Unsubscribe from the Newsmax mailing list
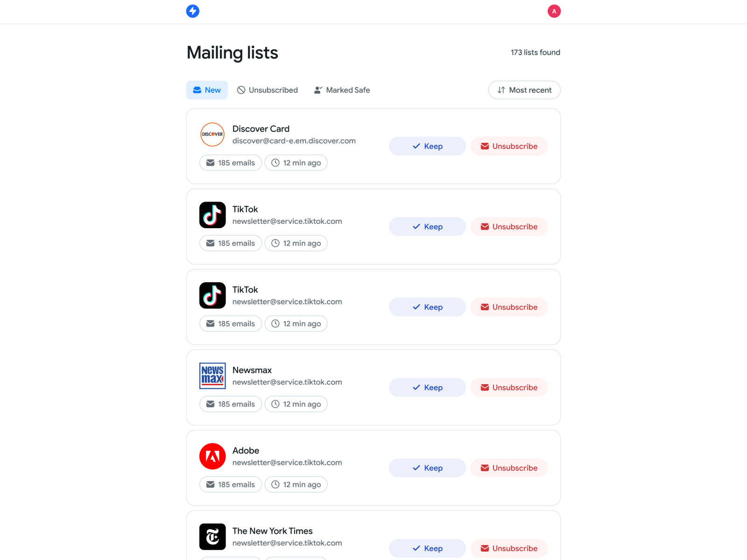Viewport: 747px width, 560px height. pyautogui.click(x=509, y=387)
